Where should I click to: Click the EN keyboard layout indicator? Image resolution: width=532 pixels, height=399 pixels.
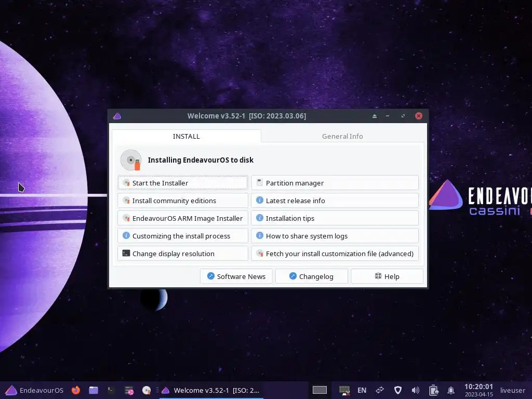click(362, 390)
